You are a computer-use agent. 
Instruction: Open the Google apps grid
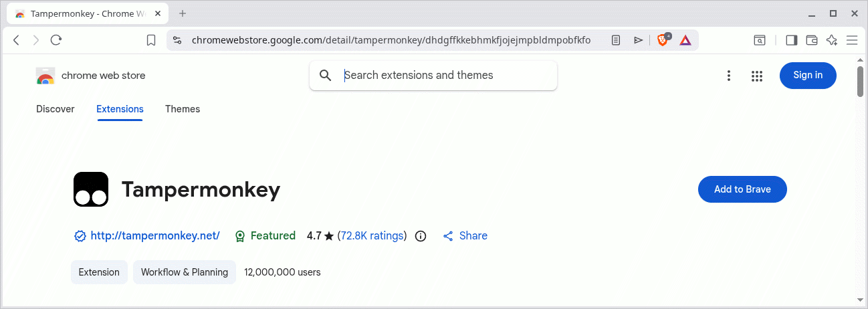pyautogui.click(x=757, y=76)
